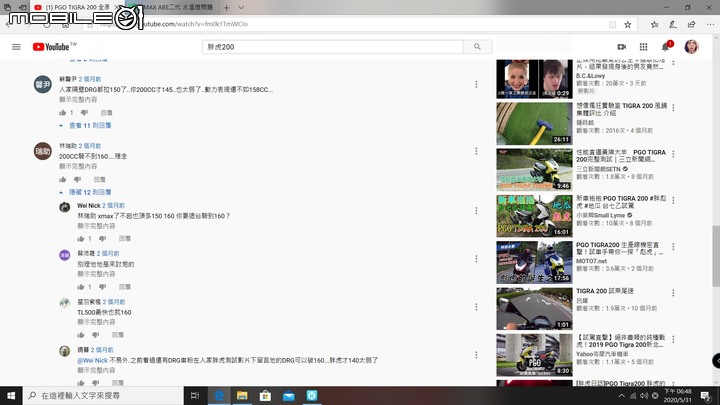This screenshot has width=720, height=405.
Task: Open the Action Center notification icon
Action: (x=706, y=396)
